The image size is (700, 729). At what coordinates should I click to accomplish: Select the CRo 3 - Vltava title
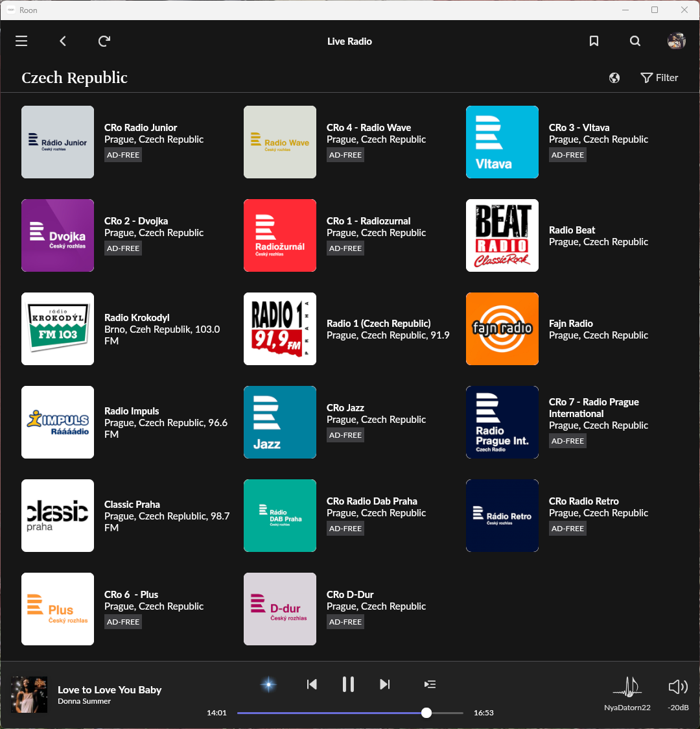579,127
